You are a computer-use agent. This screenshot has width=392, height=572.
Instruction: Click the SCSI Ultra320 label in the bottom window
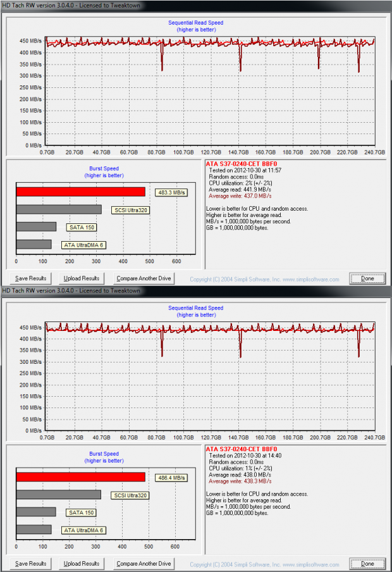point(130,496)
